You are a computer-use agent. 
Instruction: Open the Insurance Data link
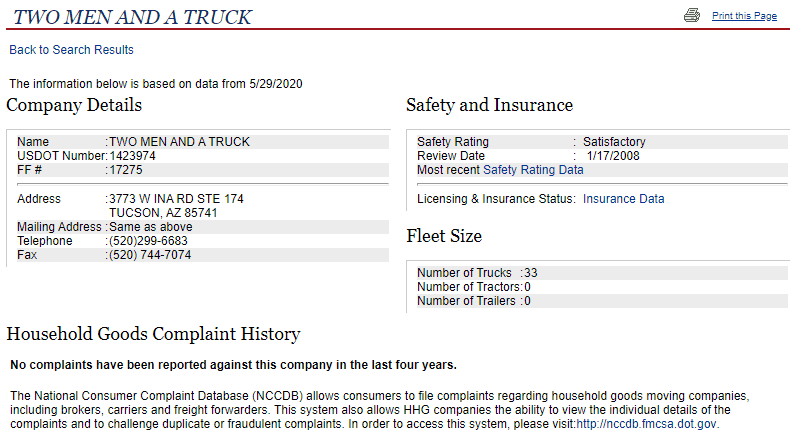coord(623,199)
